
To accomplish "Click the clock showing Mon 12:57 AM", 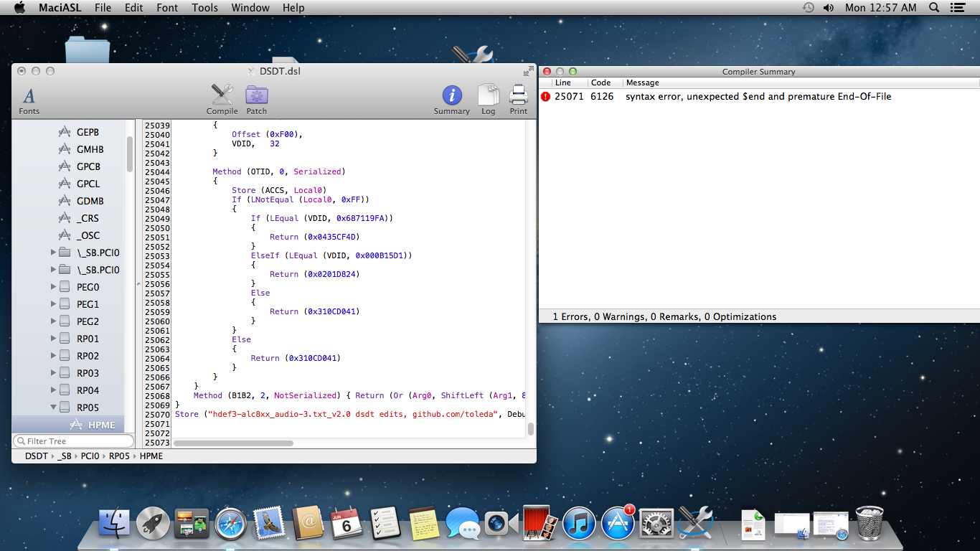I will 880,8.
